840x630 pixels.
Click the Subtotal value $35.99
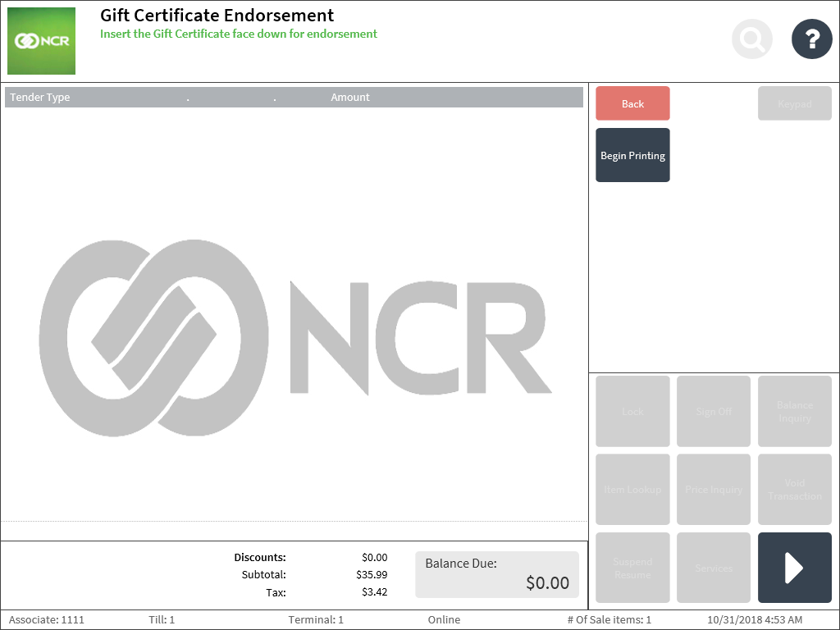point(372,575)
